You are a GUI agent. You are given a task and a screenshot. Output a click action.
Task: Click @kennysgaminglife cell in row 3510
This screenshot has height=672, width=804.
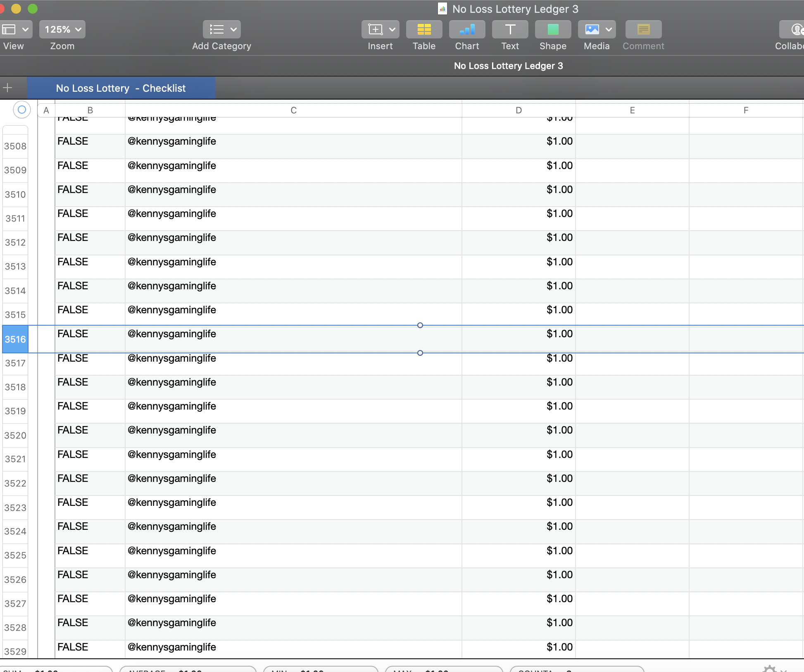[x=293, y=195]
